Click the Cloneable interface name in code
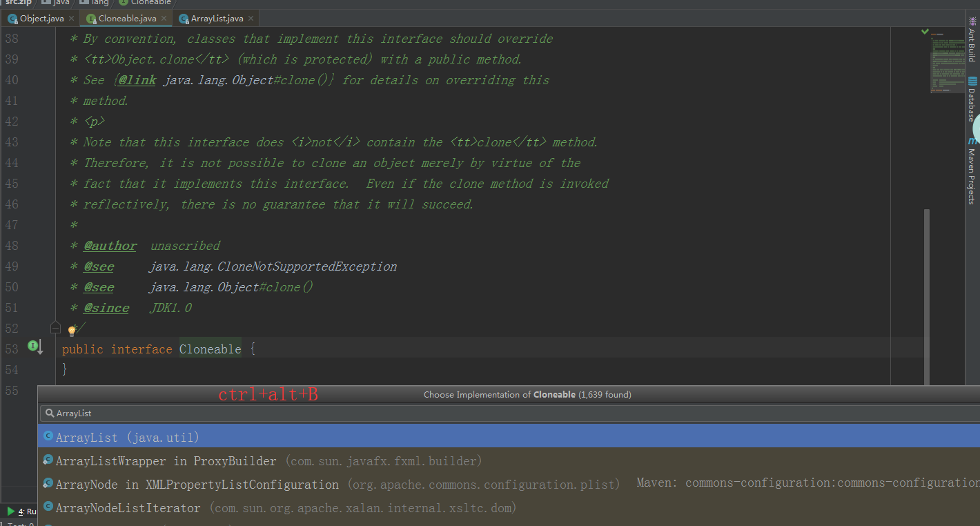 [x=210, y=349]
